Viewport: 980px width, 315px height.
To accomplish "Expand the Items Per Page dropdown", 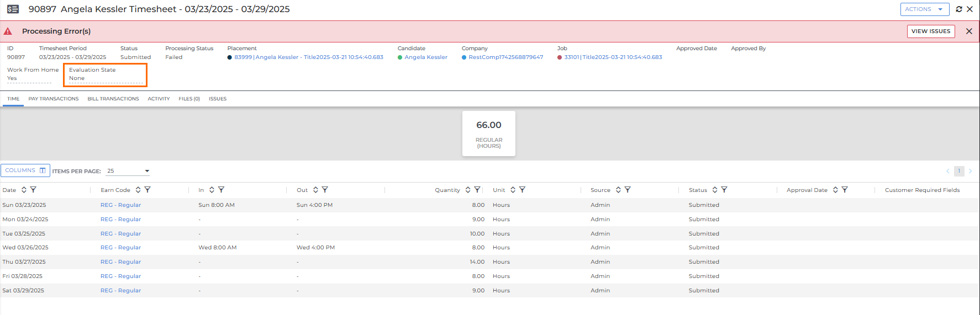I will pyautogui.click(x=128, y=171).
